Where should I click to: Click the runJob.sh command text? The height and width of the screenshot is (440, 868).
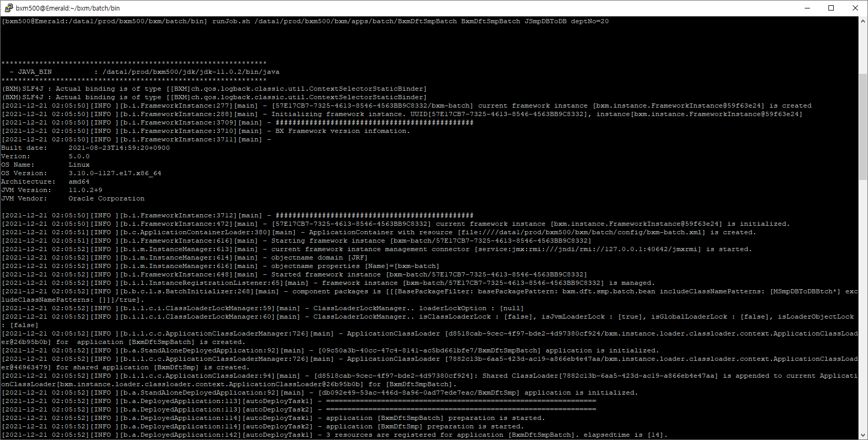(231, 22)
